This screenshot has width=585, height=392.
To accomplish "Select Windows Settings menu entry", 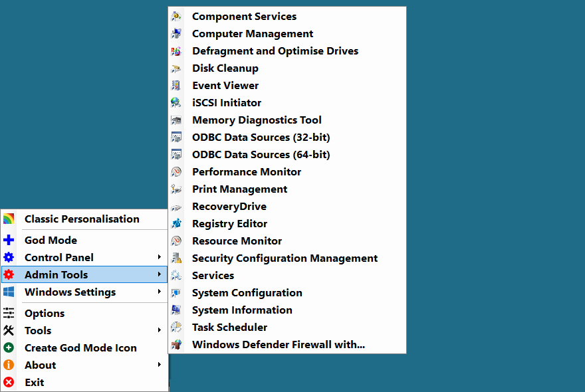I will click(x=84, y=292).
